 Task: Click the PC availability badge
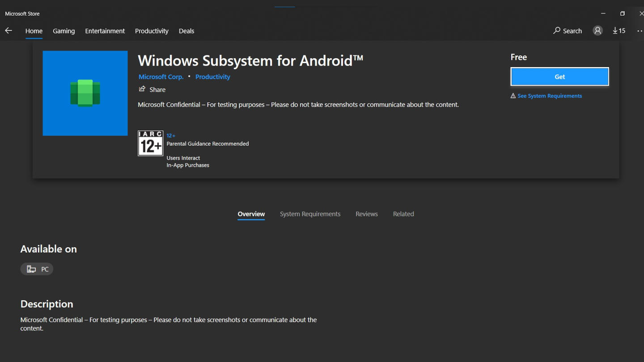point(37,269)
